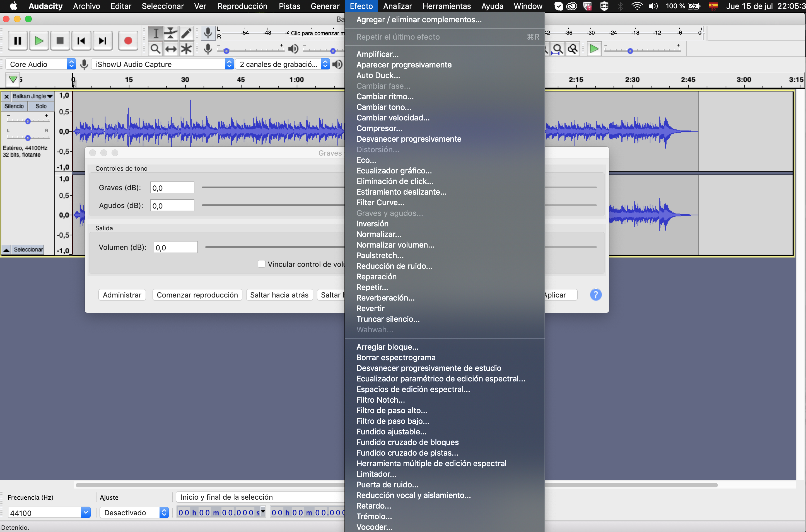This screenshot has width=806, height=532.
Task: Click the Stop transport button
Action: [x=60, y=41]
